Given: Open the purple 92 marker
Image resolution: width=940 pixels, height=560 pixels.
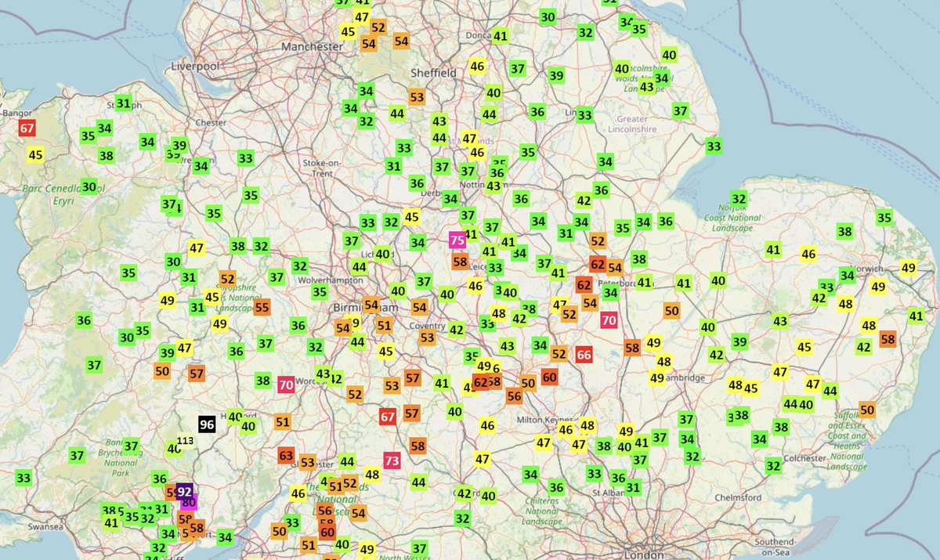Looking at the screenshot, I should 185,492.
